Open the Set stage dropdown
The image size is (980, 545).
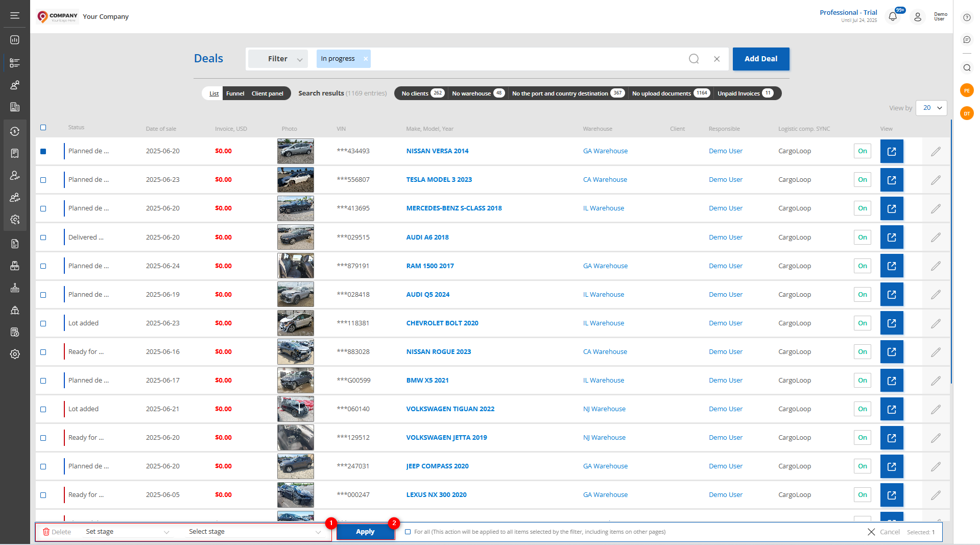coord(128,532)
